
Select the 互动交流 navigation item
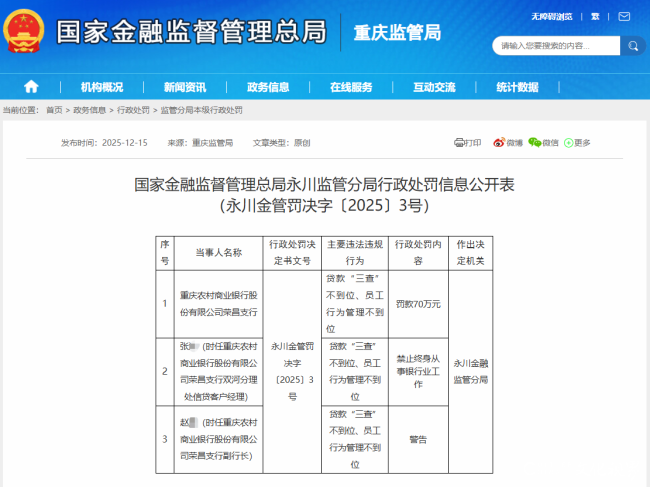434,87
